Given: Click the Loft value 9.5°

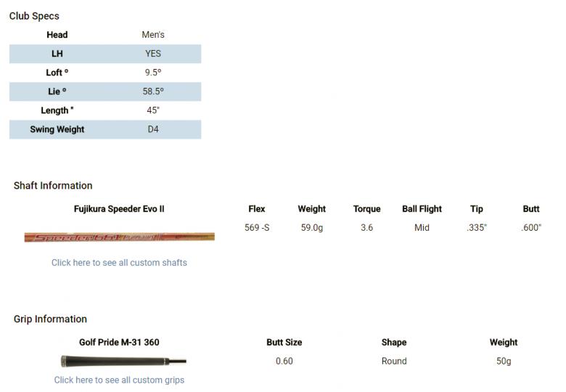Looking at the screenshot, I should pyautogui.click(x=153, y=73).
